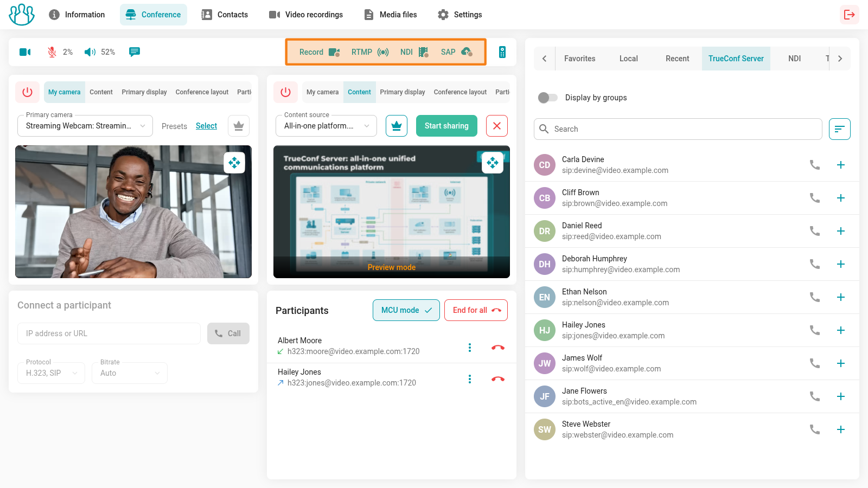Click the red X button next to Start sharing
Image resolution: width=868 pixels, height=488 pixels.
[497, 126]
